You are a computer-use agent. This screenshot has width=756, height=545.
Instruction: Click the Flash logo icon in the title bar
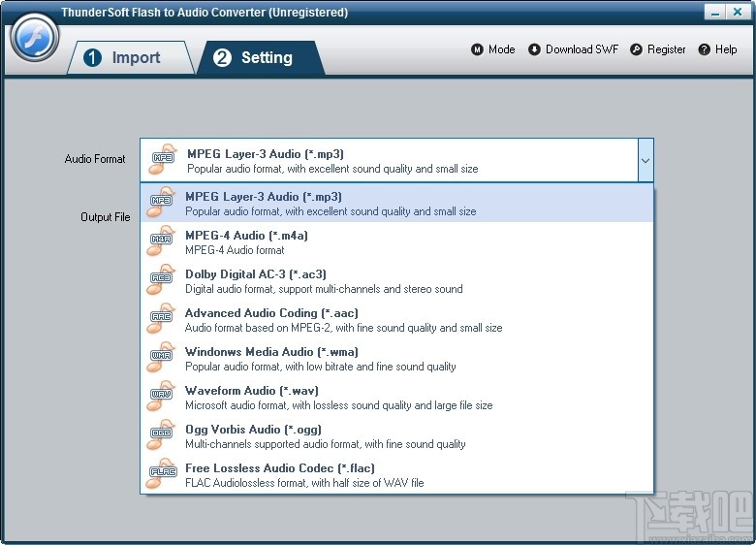click(34, 37)
